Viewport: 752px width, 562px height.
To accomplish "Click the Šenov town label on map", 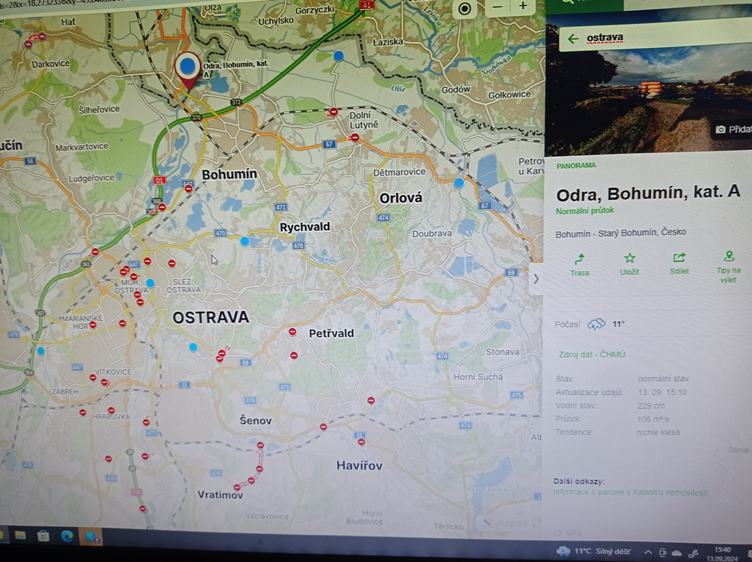I will tap(256, 421).
